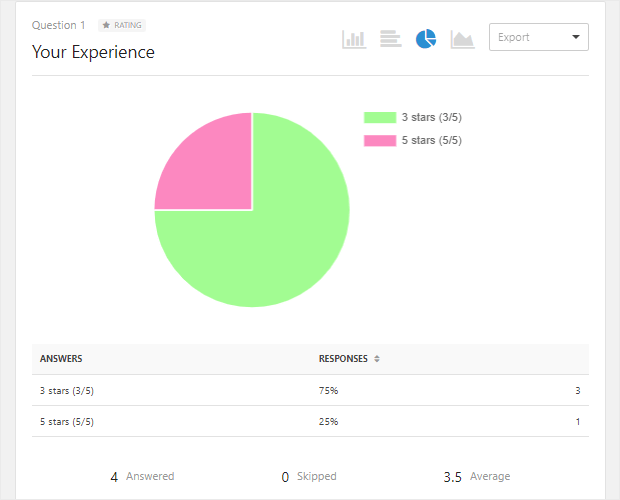This screenshot has width=620, height=500.
Task: Switch to area chart view
Action: [x=462, y=39]
